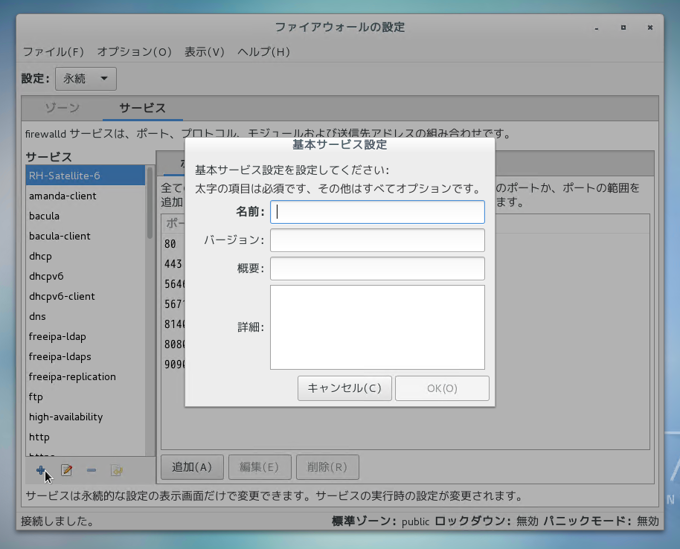
Task: Select the ftp service
Action: point(85,396)
